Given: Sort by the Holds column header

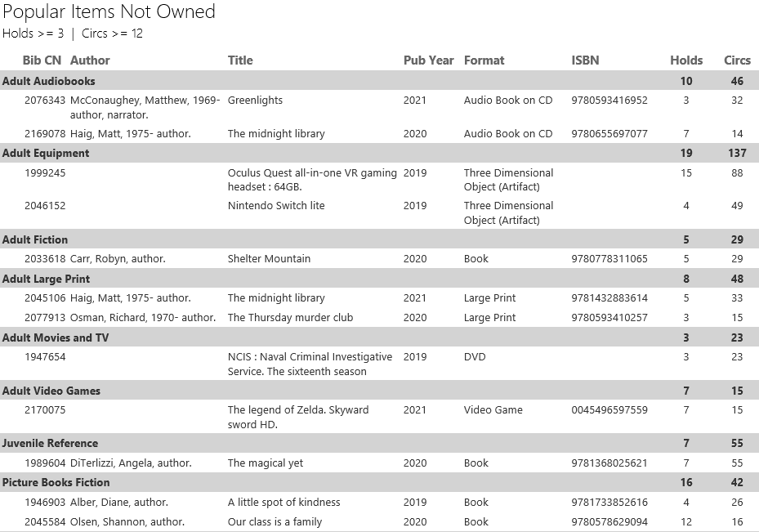Looking at the screenshot, I should pos(686,60).
